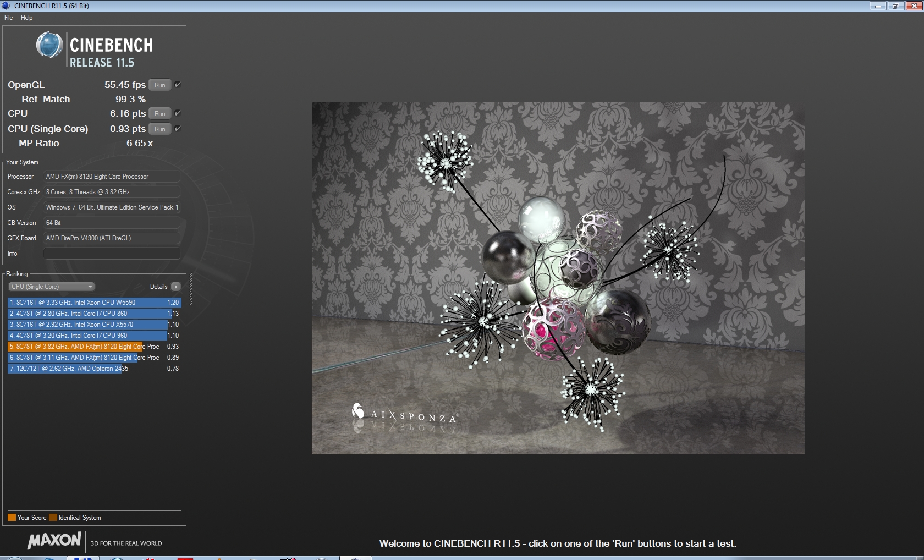Click the MAXON logo
The height and width of the screenshot is (560, 924).
tap(54, 541)
